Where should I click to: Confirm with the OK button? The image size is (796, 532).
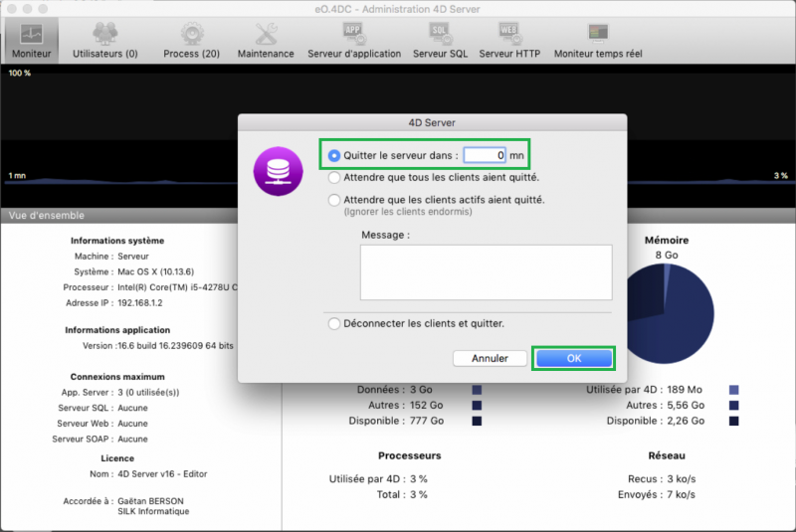(573, 358)
